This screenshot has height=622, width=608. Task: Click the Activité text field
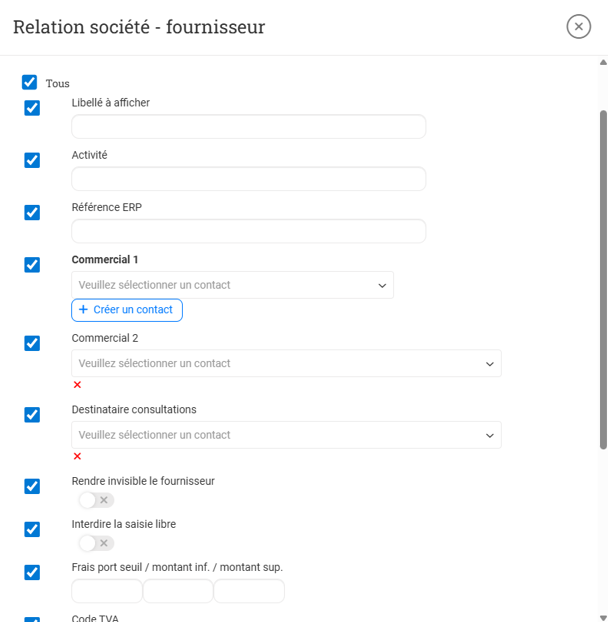[x=249, y=179]
